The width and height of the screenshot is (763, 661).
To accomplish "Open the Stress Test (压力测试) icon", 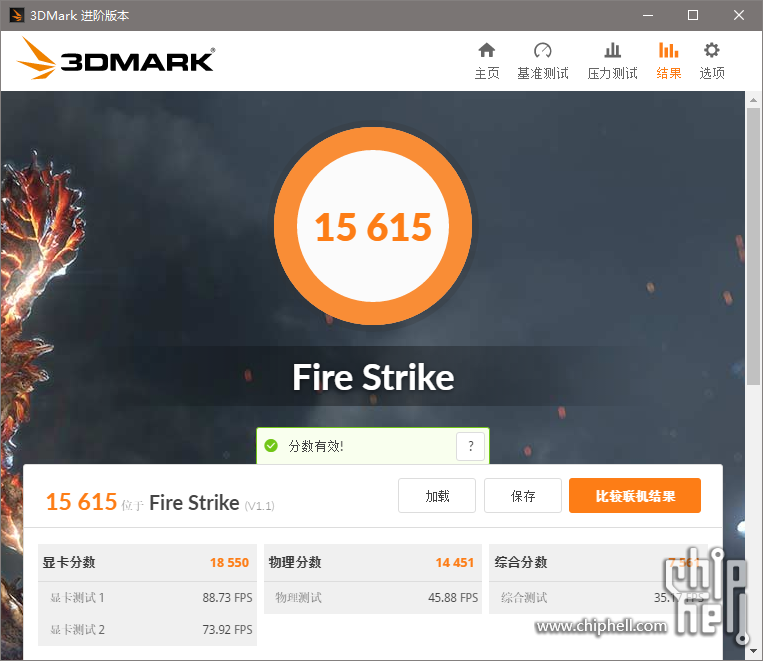I will pyautogui.click(x=612, y=51).
